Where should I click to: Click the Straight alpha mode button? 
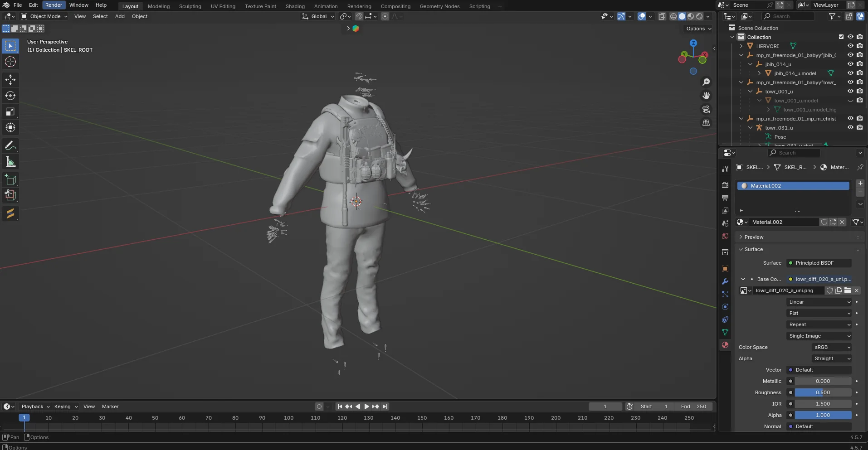click(x=832, y=358)
